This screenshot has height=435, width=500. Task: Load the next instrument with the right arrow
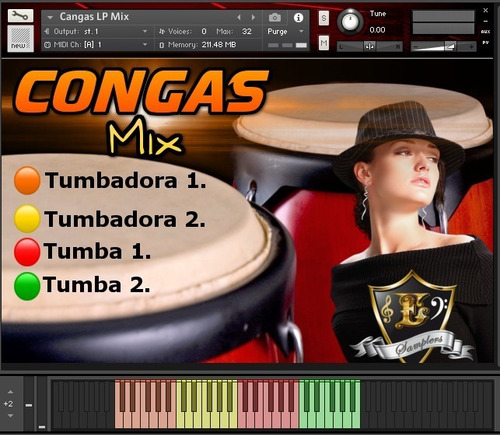(x=253, y=17)
